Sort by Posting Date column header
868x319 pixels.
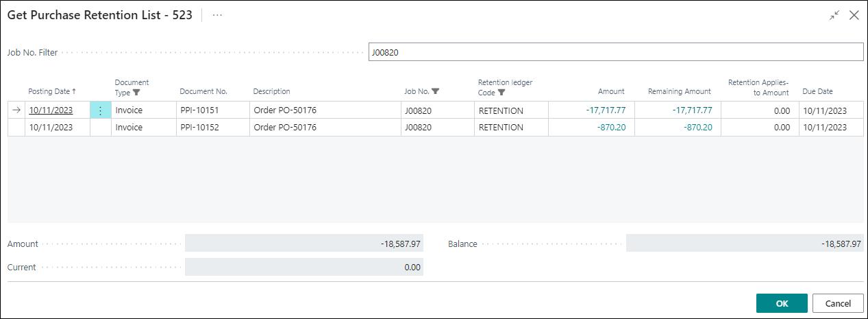click(x=52, y=91)
